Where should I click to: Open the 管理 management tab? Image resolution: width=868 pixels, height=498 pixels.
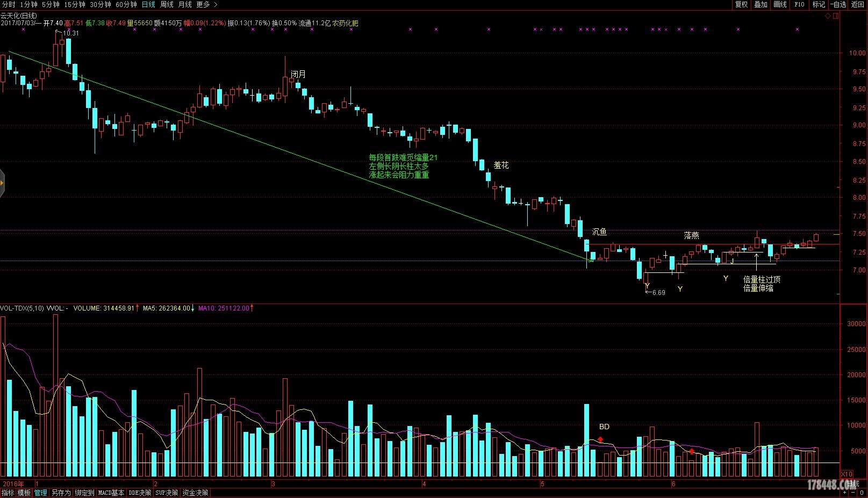click(x=41, y=493)
